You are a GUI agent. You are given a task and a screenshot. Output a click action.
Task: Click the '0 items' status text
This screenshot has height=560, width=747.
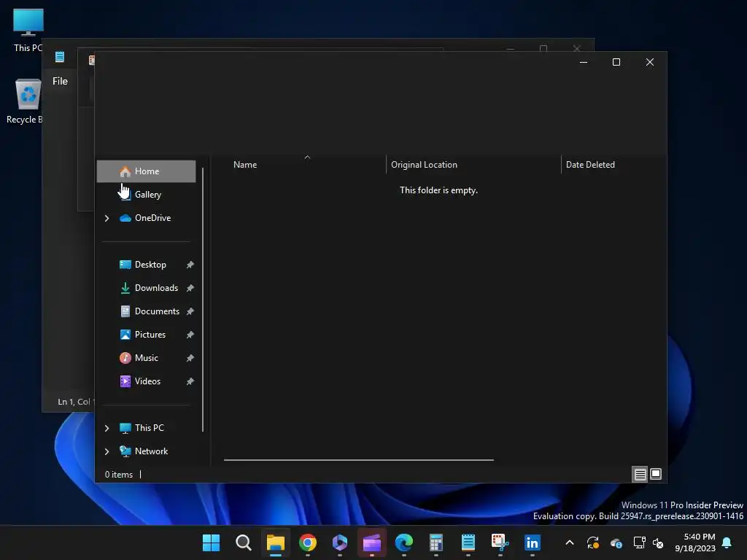tap(119, 475)
